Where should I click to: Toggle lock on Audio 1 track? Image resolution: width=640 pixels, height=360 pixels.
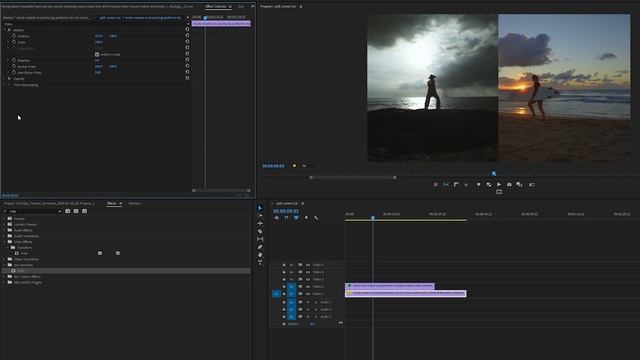pyautogui.click(x=284, y=302)
